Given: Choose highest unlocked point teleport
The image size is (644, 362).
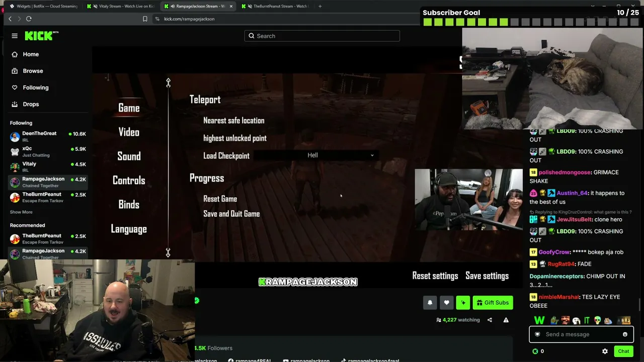Looking at the screenshot, I should tap(235, 138).
